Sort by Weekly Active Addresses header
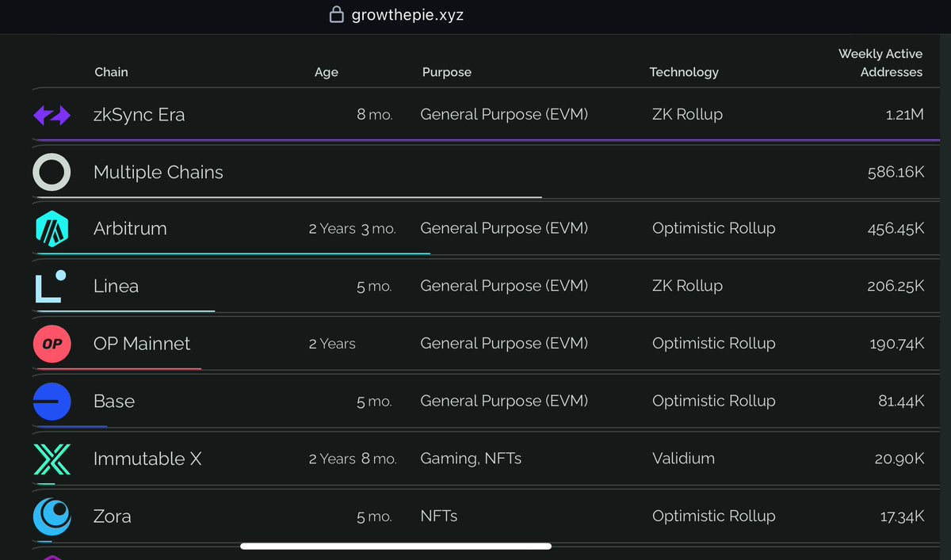Viewport: 951px width, 560px height. pyautogui.click(x=880, y=63)
